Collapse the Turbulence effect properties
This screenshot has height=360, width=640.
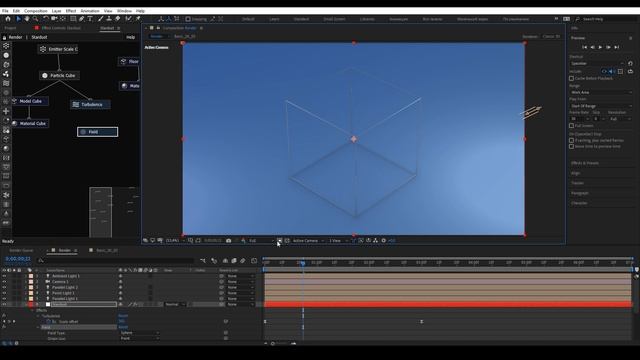pos(38,316)
